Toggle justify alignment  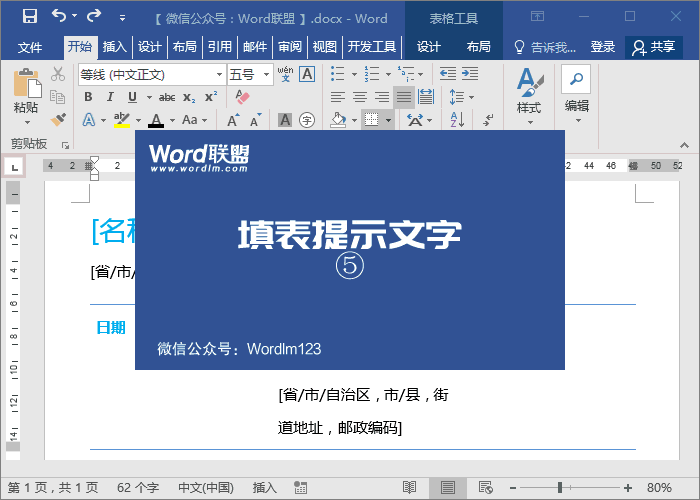(404, 97)
